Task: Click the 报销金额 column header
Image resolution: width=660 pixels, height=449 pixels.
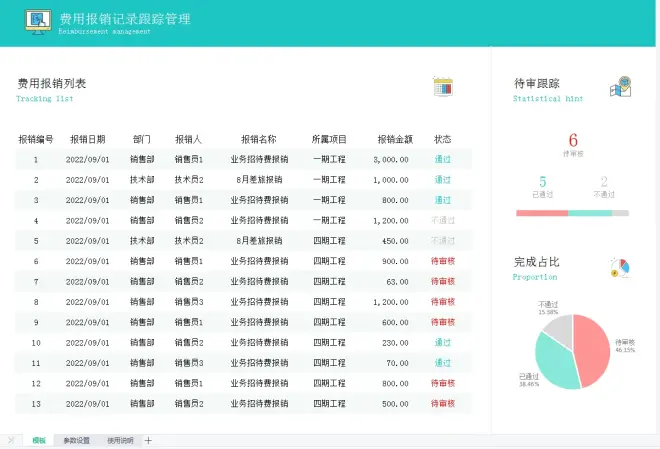Action: [394, 139]
